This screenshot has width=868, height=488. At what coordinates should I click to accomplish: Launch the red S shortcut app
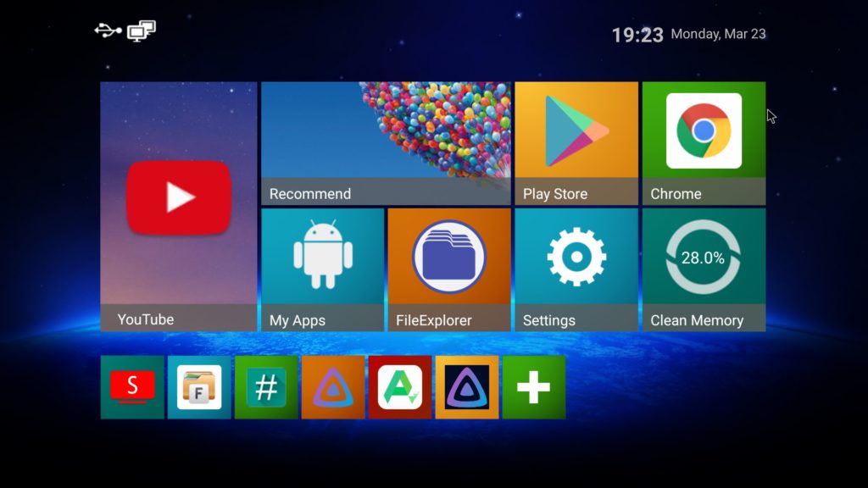coord(132,387)
